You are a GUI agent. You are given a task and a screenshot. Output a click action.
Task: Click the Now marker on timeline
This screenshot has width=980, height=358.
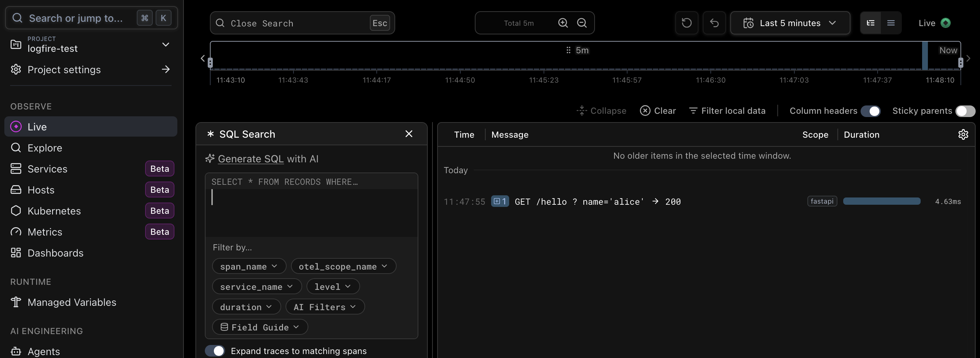pyautogui.click(x=948, y=50)
